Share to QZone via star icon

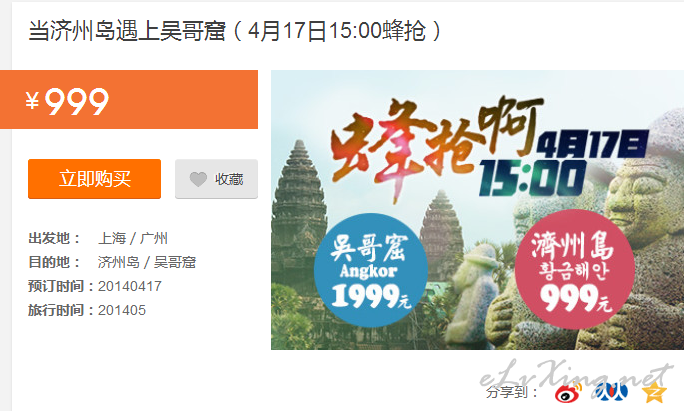click(654, 391)
